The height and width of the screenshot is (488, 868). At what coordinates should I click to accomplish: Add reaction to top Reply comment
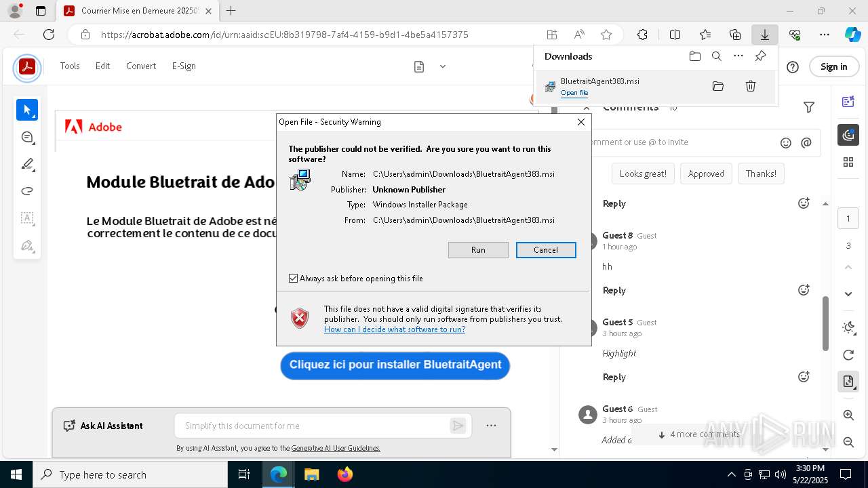[804, 203]
